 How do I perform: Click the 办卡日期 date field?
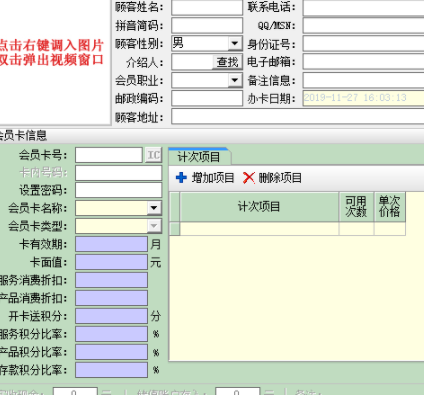pyautogui.click(x=363, y=98)
